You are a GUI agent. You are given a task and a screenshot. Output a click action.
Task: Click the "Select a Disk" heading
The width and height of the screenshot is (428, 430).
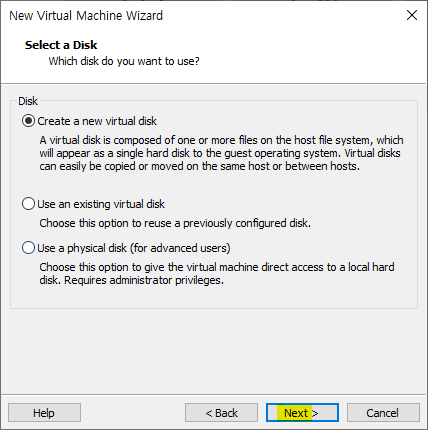(61, 45)
